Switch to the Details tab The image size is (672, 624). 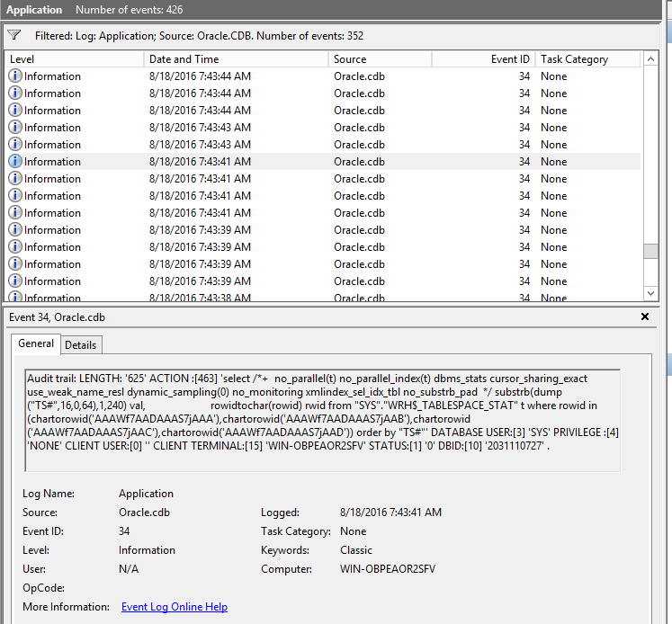80,344
